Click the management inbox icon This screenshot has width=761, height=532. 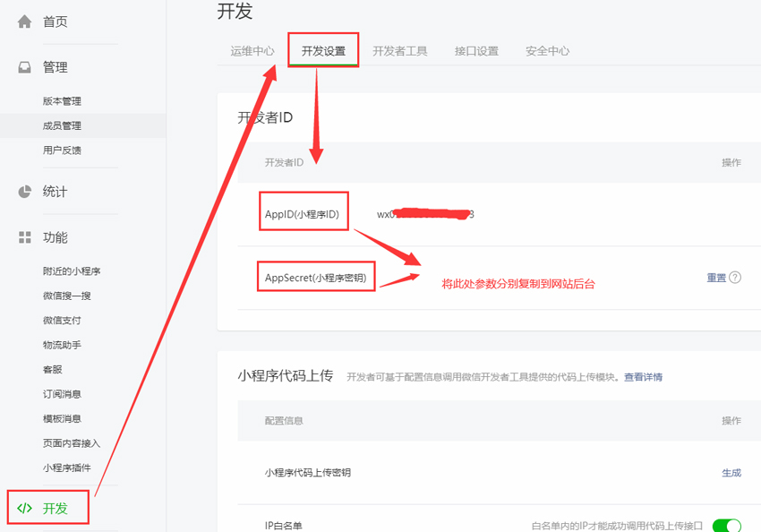tap(25, 67)
